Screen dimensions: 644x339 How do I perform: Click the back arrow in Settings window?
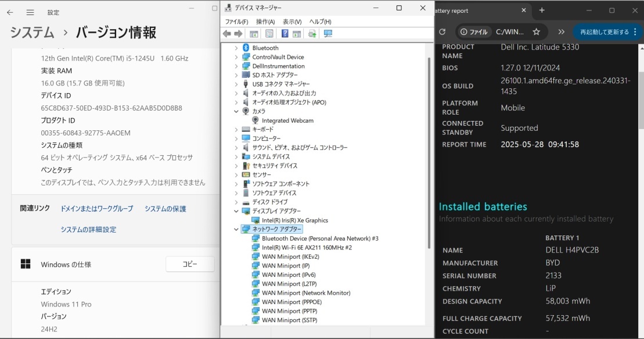[x=10, y=12]
